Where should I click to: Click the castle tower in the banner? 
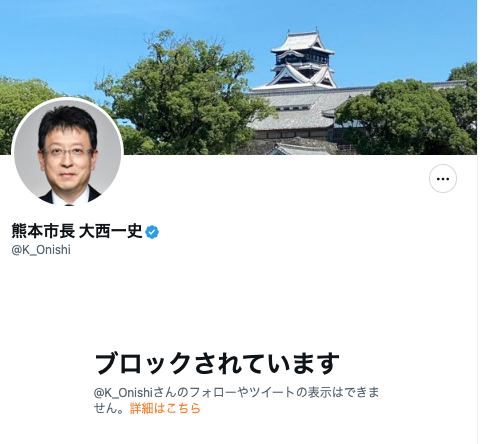click(x=302, y=60)
